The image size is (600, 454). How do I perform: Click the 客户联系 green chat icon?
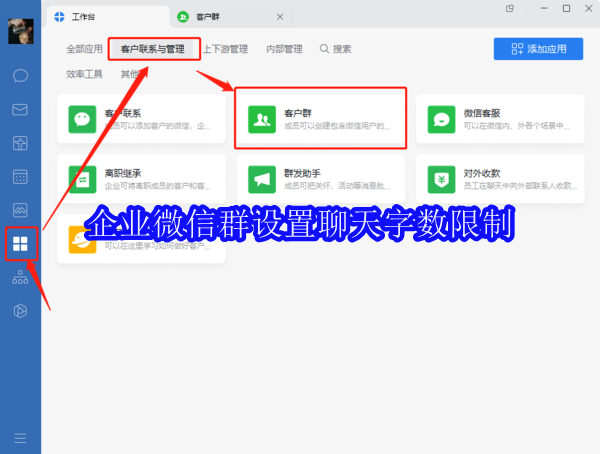[x=82, y=119]
